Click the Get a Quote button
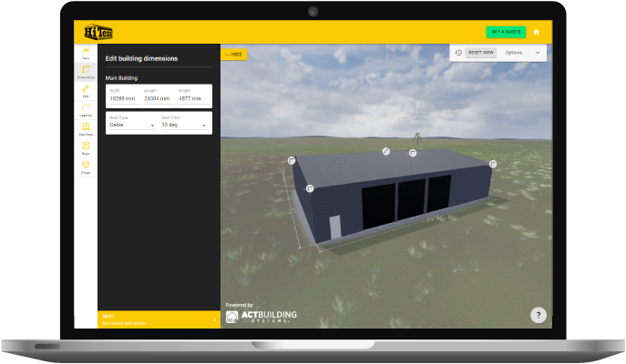This screenshot has width=626, height=364. click(x=506, y=32)
